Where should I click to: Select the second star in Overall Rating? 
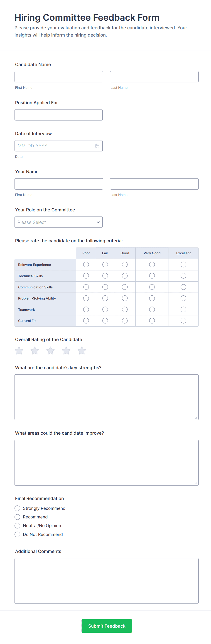coord(35,351)
